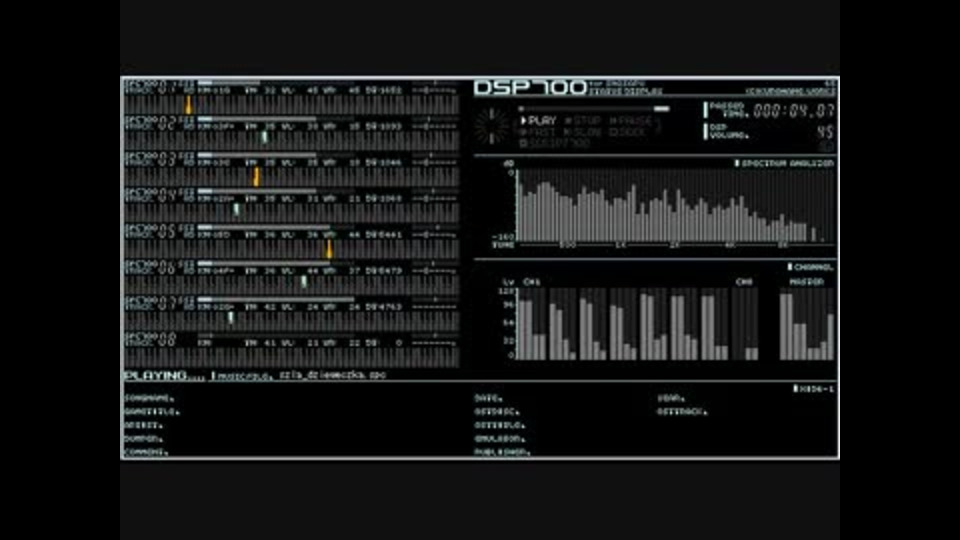Click the white active key on track 04 keyboard
The width and height of the screenshot is (960, 540).
(x=236, y=209)
